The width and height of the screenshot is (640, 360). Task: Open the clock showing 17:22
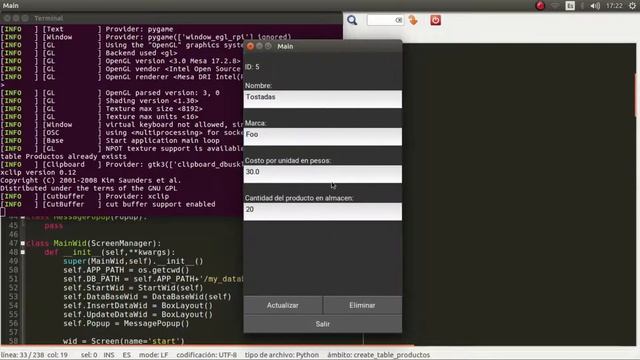pyautogui.click(x=614, y=5)
